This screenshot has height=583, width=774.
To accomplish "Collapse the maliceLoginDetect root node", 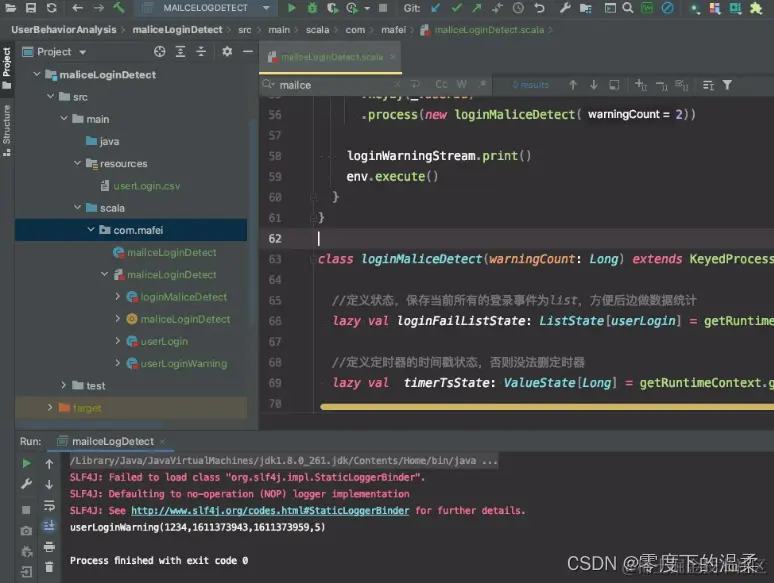I will (37, 74).
